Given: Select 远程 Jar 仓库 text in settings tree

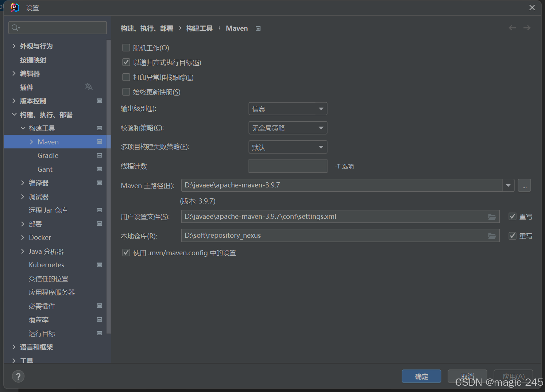Looking at the screenshot, I should [48, 210].
